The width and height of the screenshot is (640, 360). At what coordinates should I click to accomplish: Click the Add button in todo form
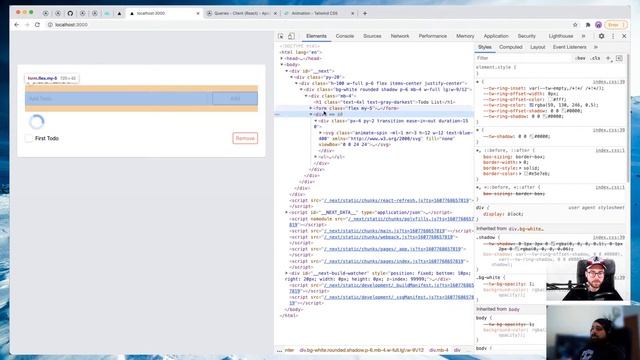[235, 99]
